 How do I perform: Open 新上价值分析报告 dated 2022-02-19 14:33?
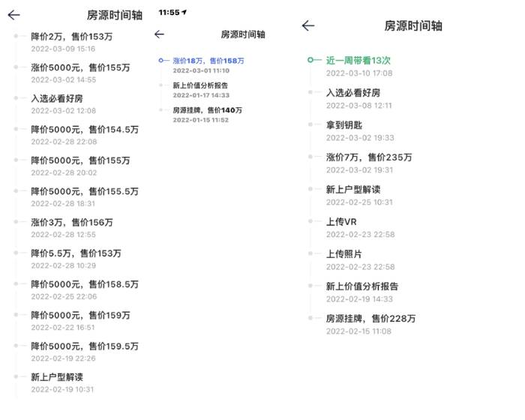point(362,286)
